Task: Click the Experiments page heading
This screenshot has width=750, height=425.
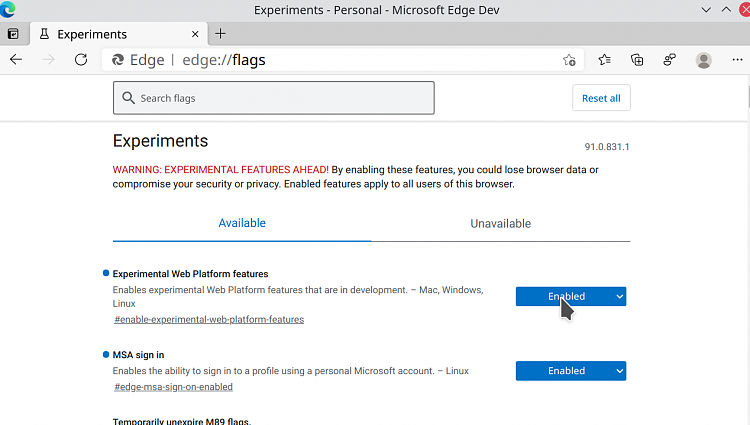Action: (x=160, y=141)
